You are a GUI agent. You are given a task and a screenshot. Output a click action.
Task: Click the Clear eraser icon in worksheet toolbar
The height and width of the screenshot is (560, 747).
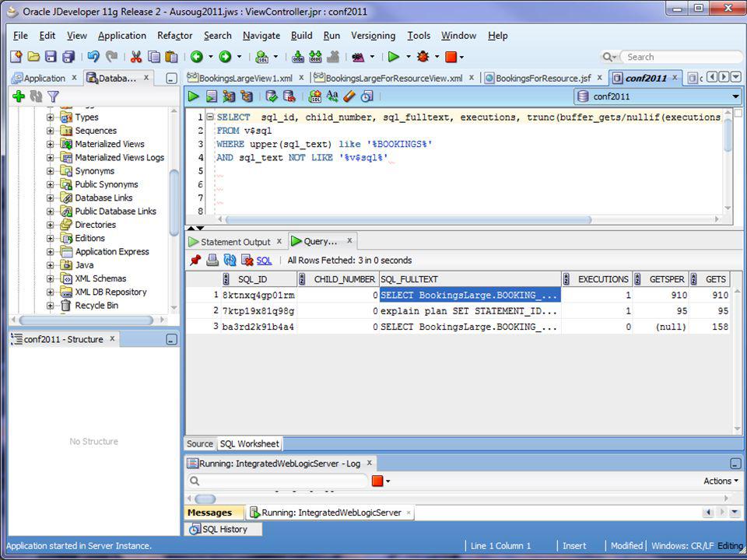[x=349, y=96]
